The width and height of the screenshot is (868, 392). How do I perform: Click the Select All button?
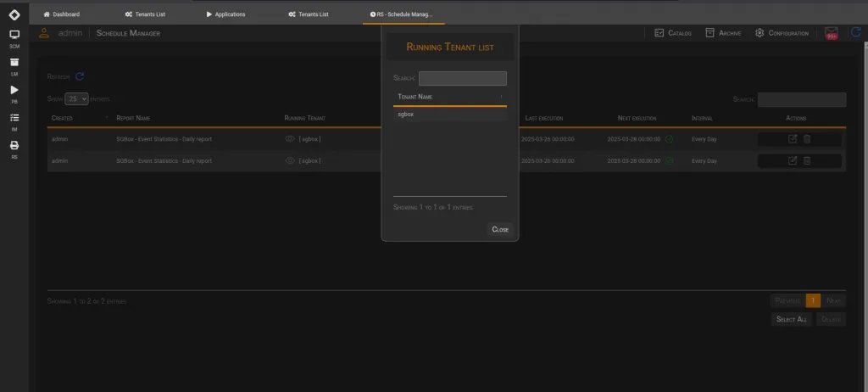point(792,319)
